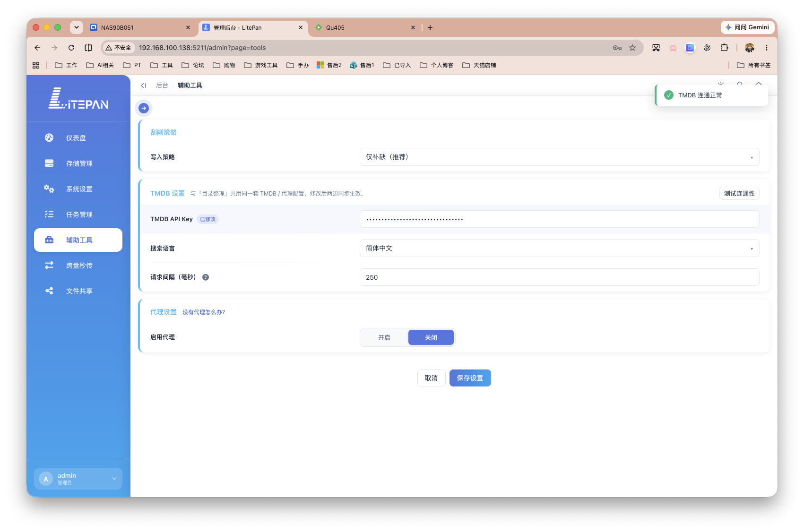Open the 所有书签 bookmarks folder
Viewport: 804px width, 532px height.
coord(754,65)
